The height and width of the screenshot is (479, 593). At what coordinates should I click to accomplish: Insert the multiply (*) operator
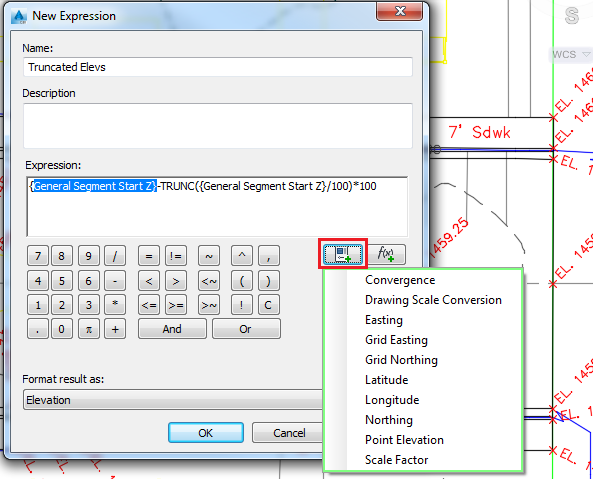pyautogui.click(x=115, y=305)
